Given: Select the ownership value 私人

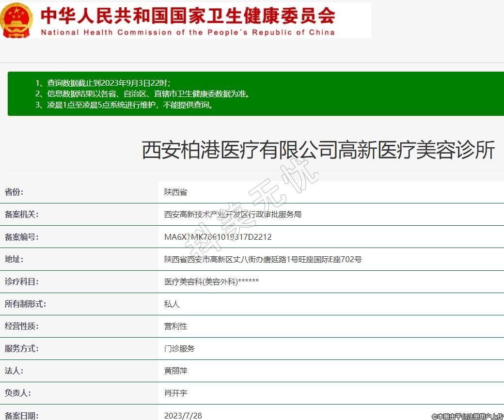Looking at the screenshot, I should tap(172, 304).
